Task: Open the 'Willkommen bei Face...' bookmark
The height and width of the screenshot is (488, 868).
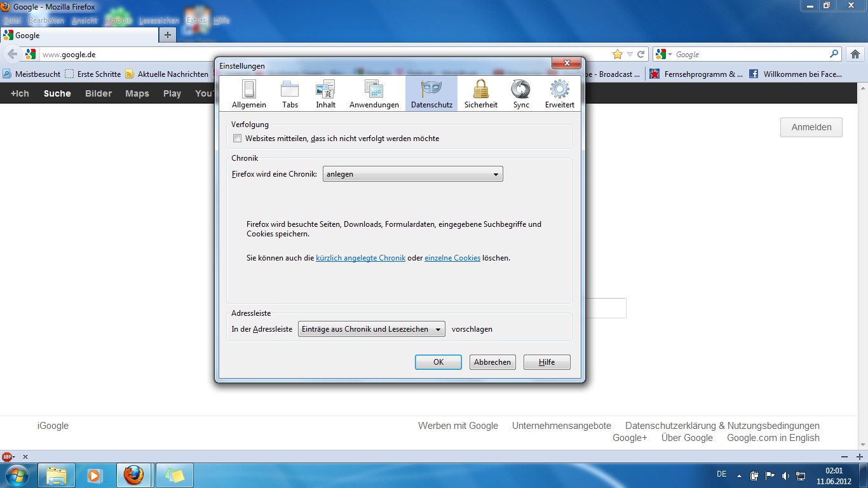Action: pyautogui.click(x=796, y=74)
